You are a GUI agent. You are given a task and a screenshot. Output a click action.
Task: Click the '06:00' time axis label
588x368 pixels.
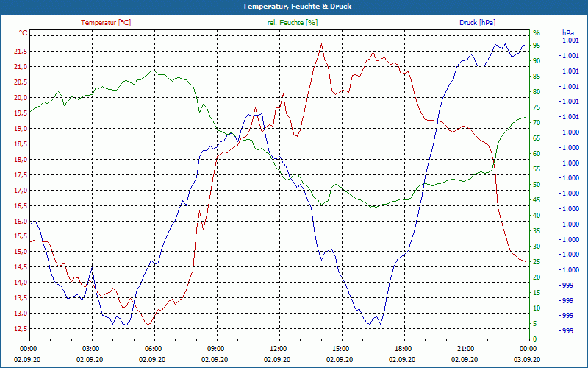click(153, 348)
